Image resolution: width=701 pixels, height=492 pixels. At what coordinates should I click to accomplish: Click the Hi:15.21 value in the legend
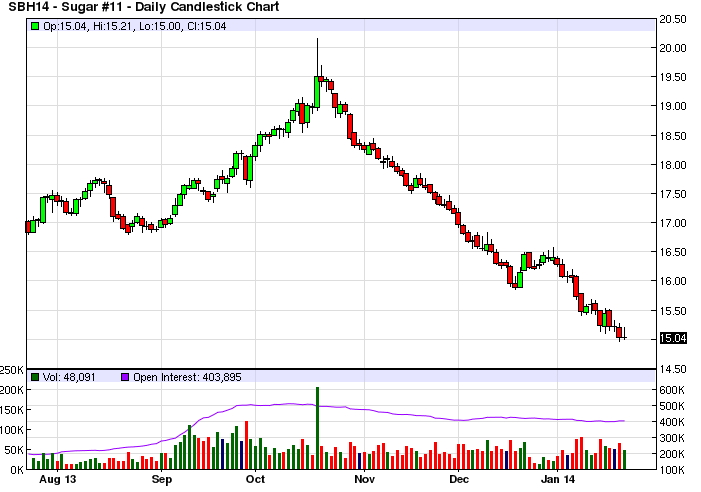tap(113, 26)
